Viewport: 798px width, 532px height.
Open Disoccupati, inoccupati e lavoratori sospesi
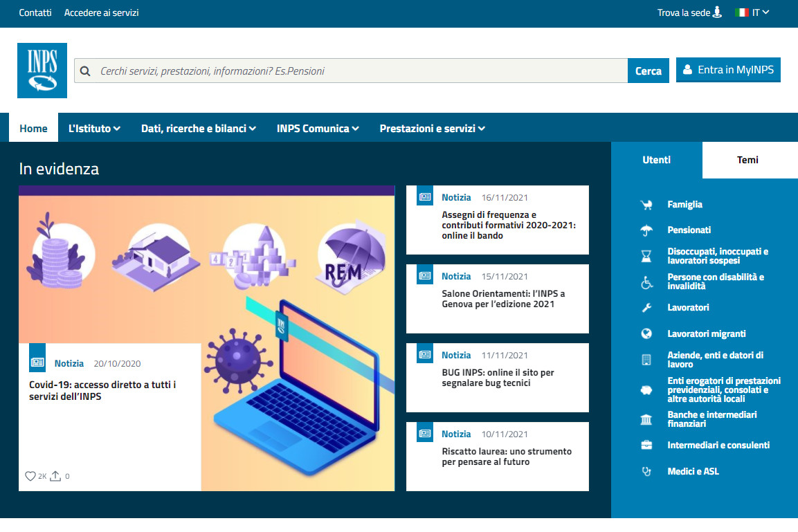(718, 256)
